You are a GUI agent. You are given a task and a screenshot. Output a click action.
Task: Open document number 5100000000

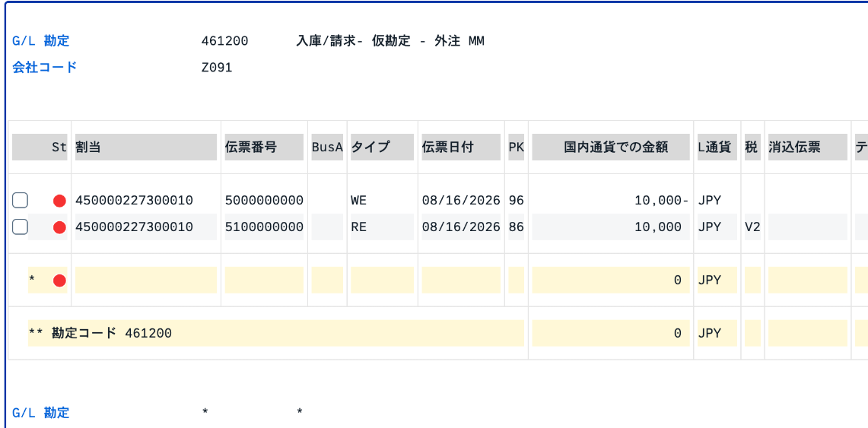coord(264,227)
